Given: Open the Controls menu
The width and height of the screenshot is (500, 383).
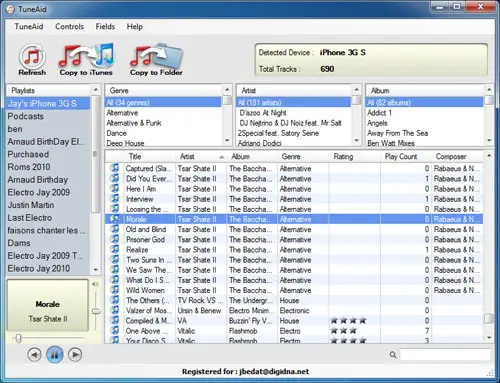Looking at the screenshot, I should (x=69, y=27).
